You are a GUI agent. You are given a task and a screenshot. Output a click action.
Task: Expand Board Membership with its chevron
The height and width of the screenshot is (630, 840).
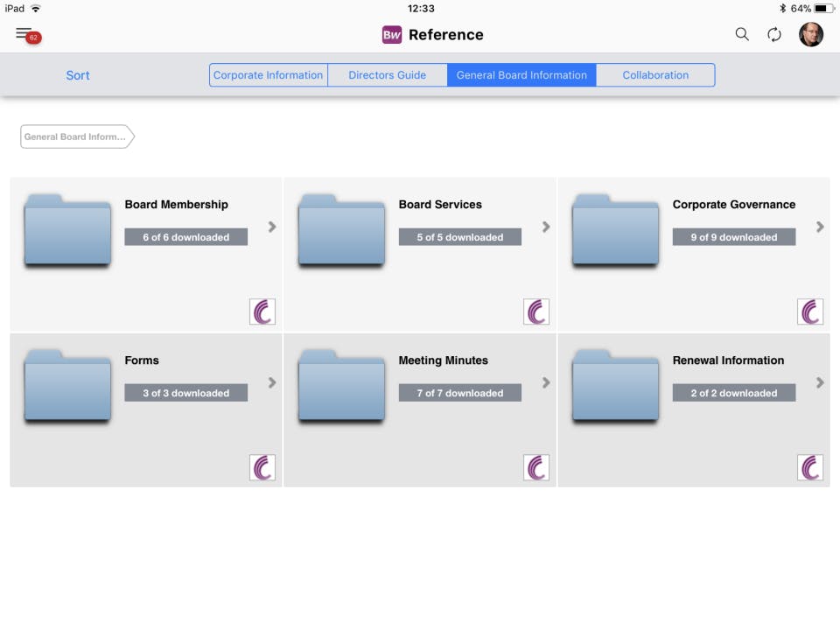272,227
